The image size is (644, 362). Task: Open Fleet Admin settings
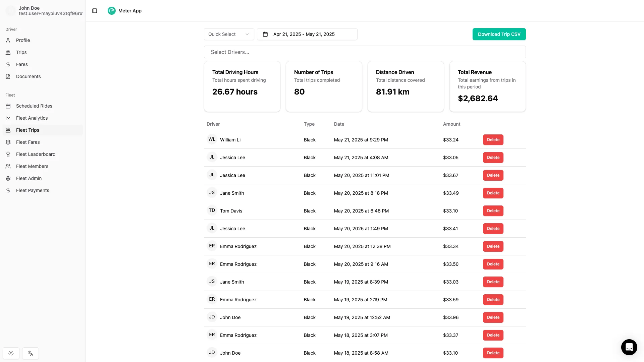point(30,178)
